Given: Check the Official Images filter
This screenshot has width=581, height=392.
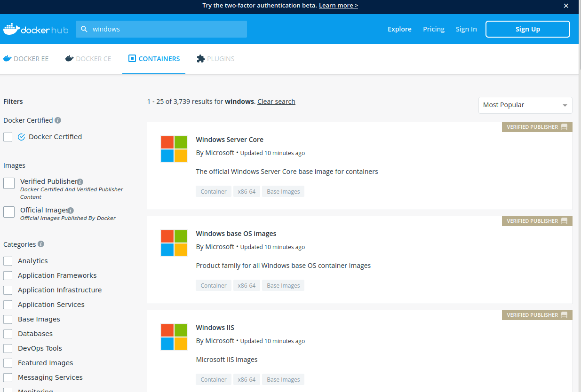Looking at the screenshot, I should point(9,212).
